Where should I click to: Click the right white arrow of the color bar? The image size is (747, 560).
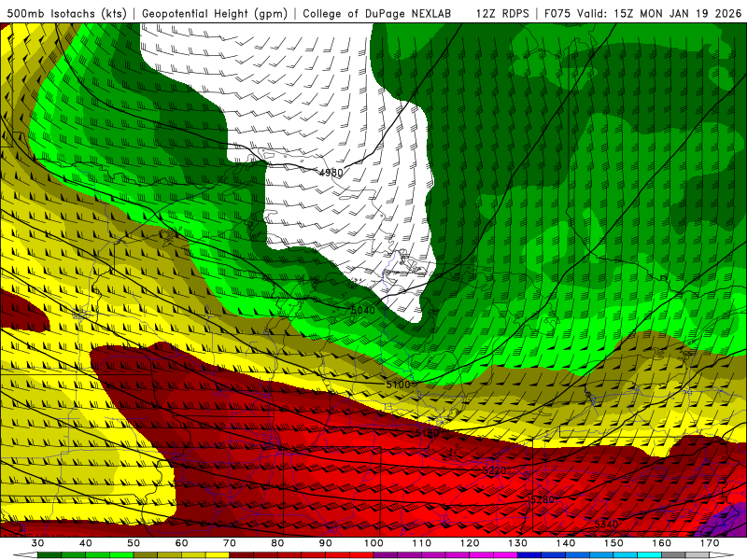coord(721,554)
